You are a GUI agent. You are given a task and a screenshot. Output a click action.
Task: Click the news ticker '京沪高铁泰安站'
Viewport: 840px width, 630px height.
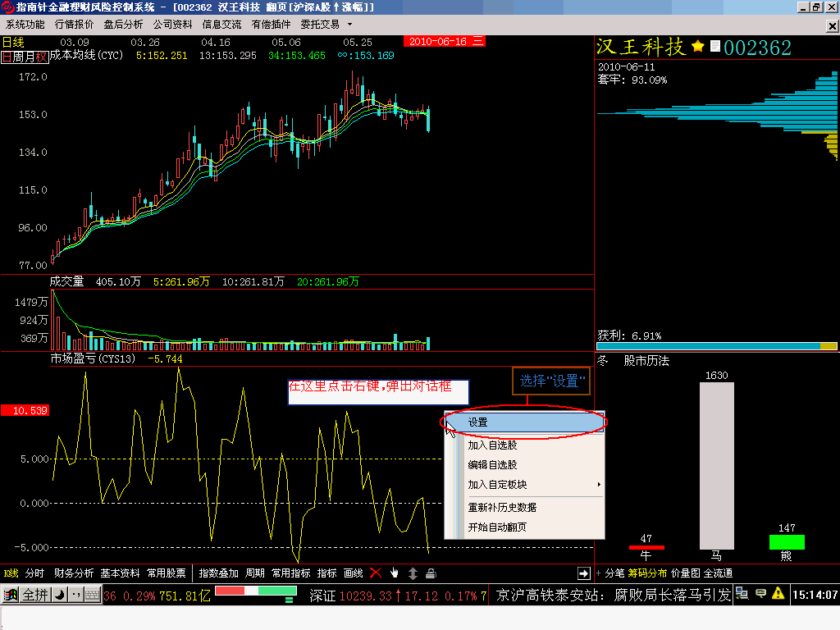[x=547, y=595]
